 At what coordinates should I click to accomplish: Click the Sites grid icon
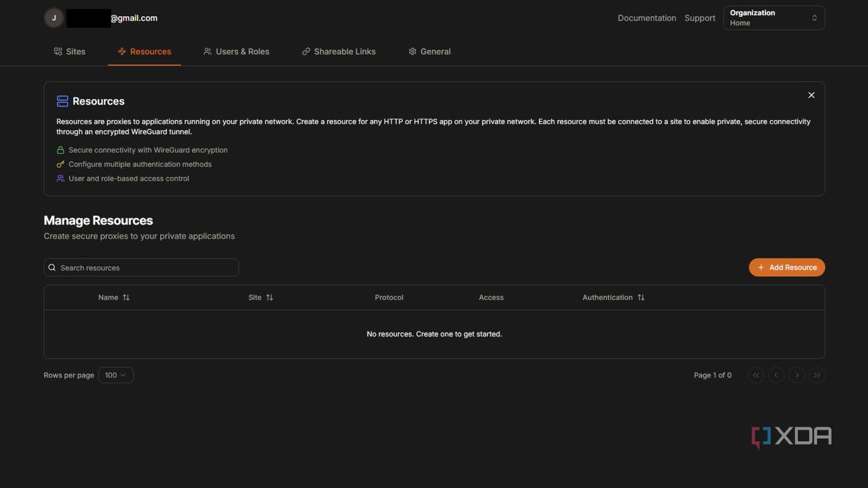58,51
